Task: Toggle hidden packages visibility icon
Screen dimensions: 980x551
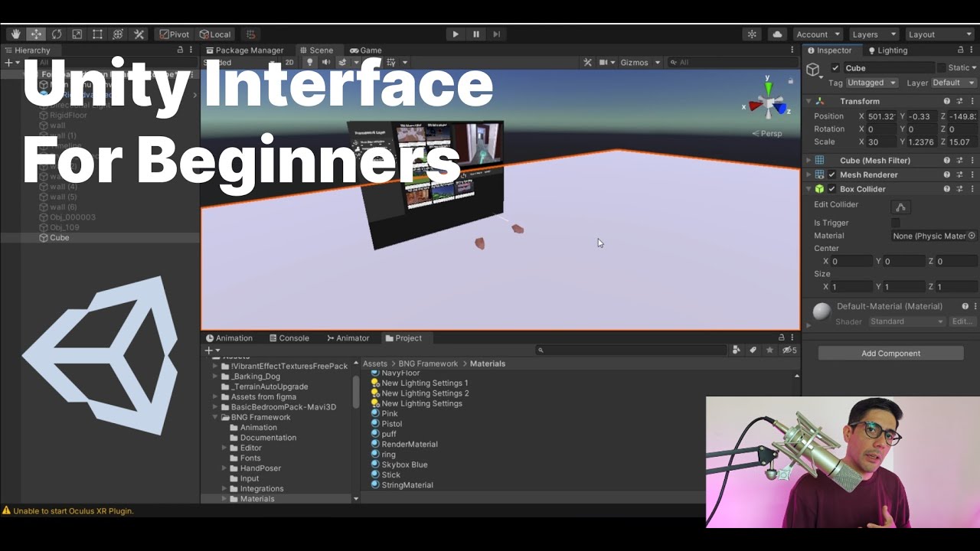Action: tap(789, 350)
